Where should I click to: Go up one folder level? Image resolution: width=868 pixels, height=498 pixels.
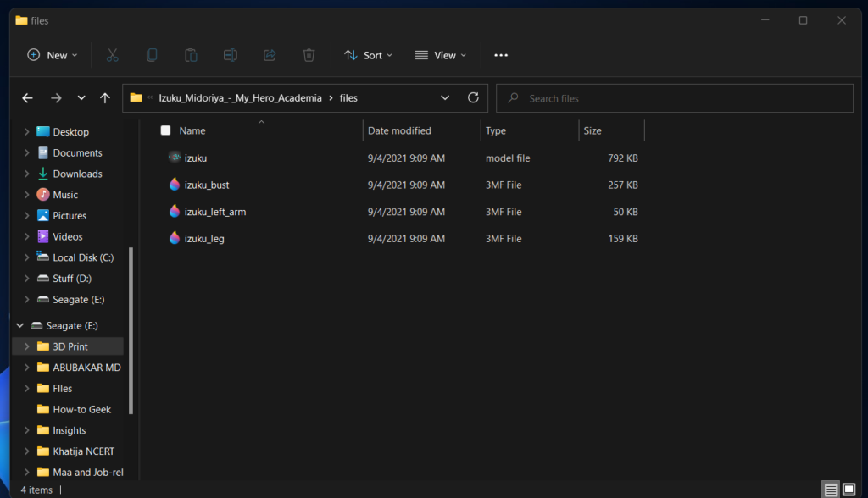[x=105, y=98]
